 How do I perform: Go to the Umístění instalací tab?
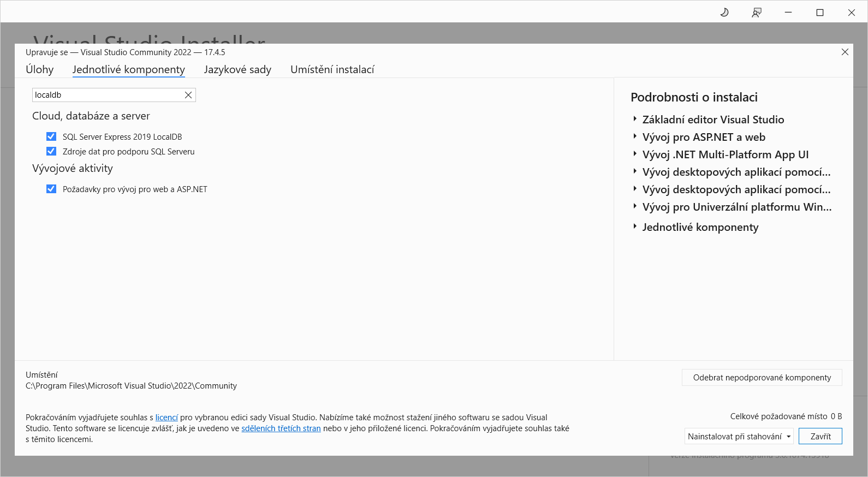point(332,69)
